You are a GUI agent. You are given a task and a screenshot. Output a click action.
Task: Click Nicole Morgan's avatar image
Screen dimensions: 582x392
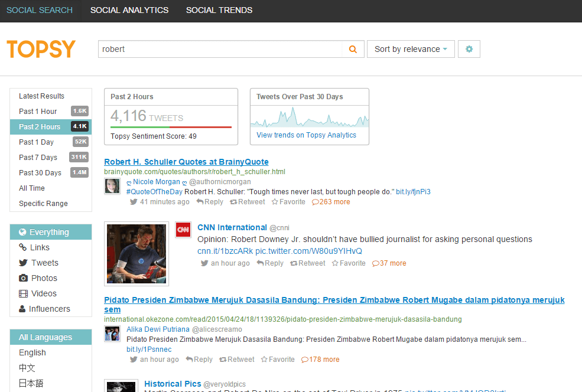tap(112, 186)
